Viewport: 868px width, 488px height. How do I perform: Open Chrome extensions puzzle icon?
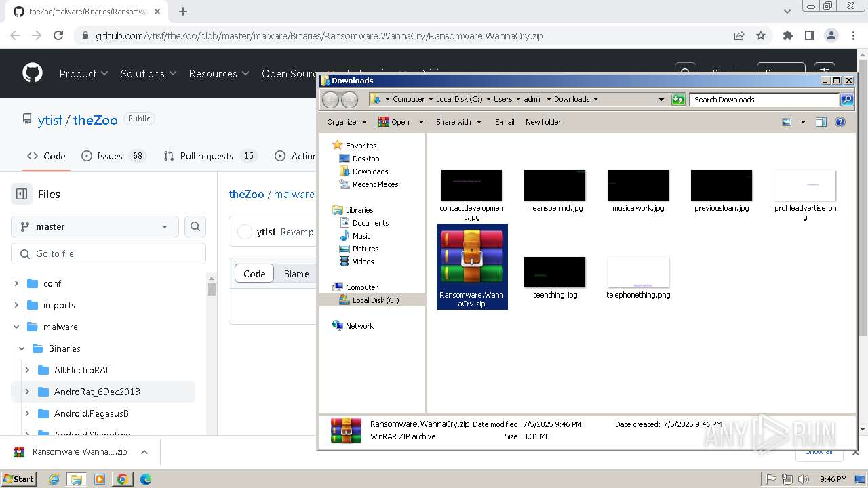(787, 35)
